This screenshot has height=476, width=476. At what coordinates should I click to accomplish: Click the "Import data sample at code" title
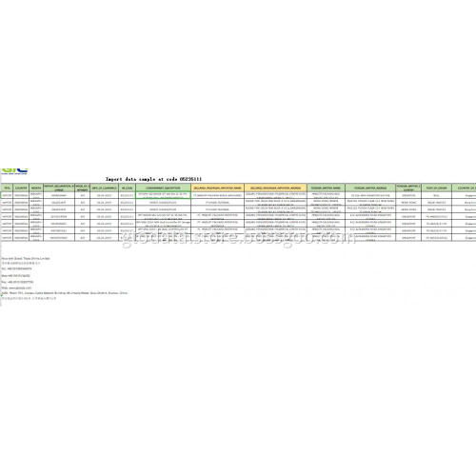[x=153, y=179]
